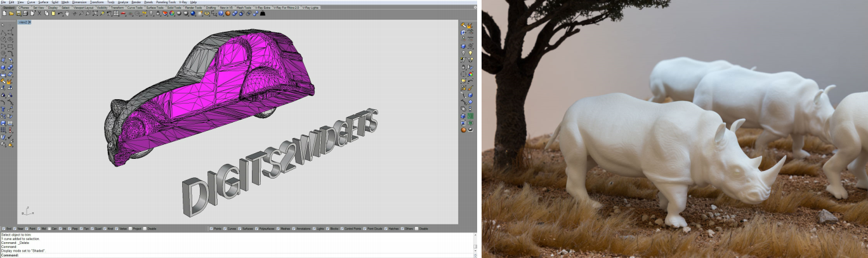Open the Curve menu

31,3
